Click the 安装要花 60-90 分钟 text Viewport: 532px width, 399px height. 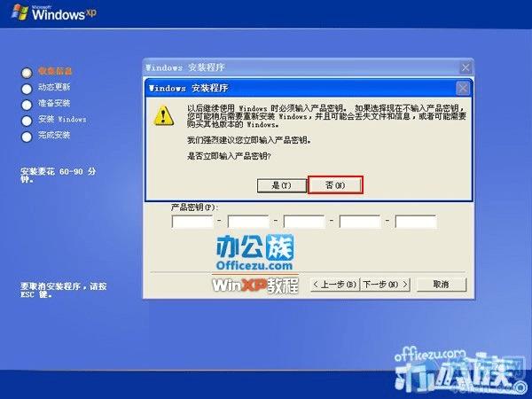58,175
